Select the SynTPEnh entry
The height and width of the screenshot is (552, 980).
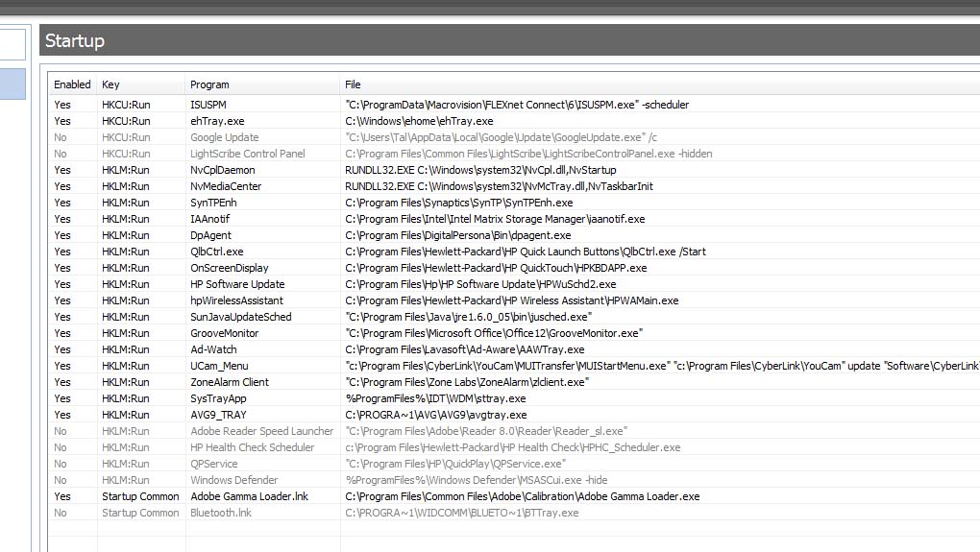pos(213,203)
